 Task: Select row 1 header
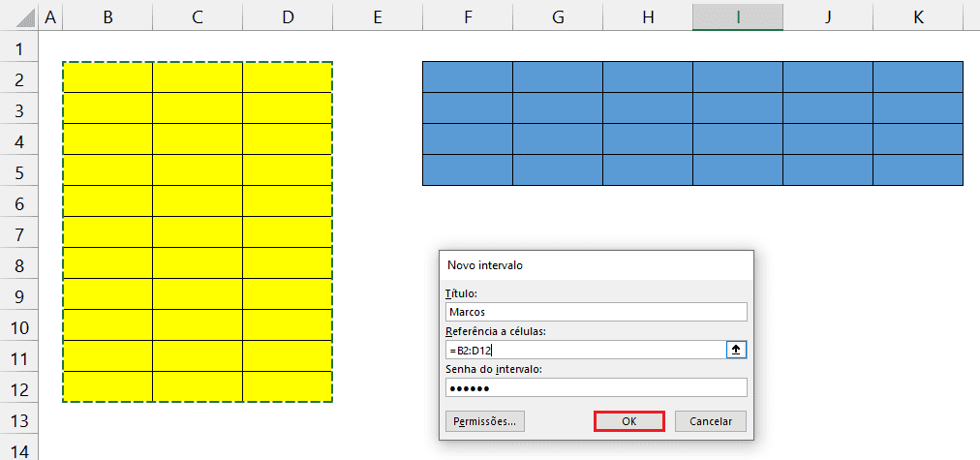tap(19, 48)
